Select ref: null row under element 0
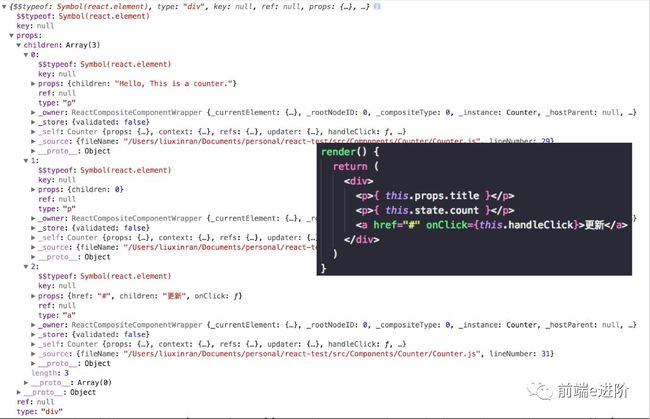Screen dimensions: 650x419 point(57,93)
